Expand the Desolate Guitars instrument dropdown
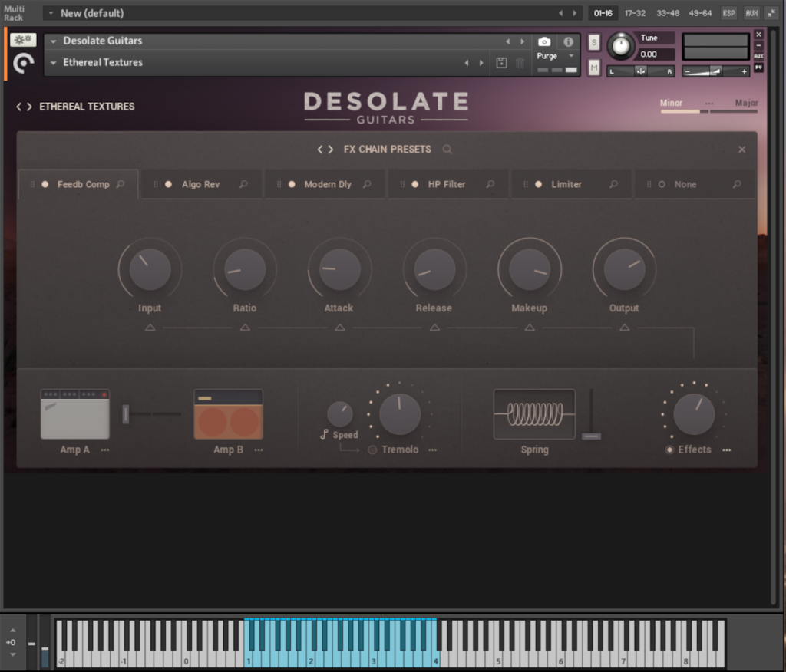 coord(54,41)
